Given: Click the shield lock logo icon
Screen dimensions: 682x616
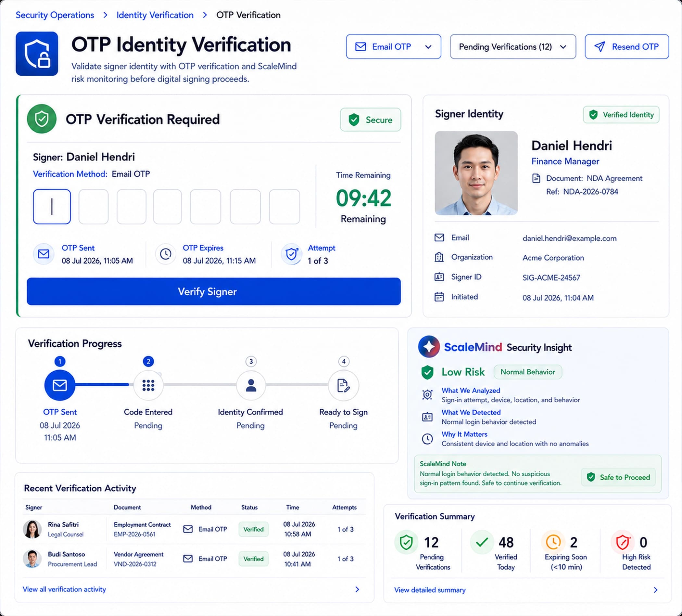Looking at the screenshot, I should click(x=37, y=54).
